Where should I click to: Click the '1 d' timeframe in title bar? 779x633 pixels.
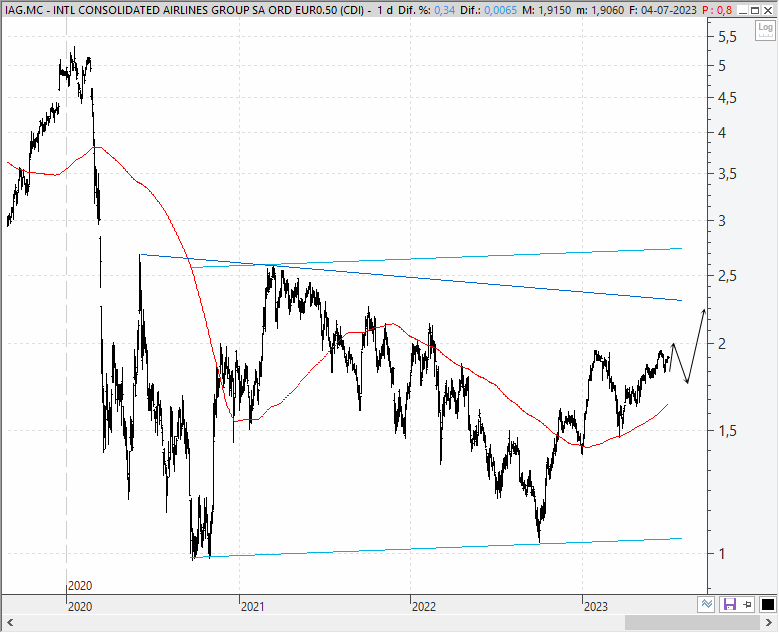point(385,10)
